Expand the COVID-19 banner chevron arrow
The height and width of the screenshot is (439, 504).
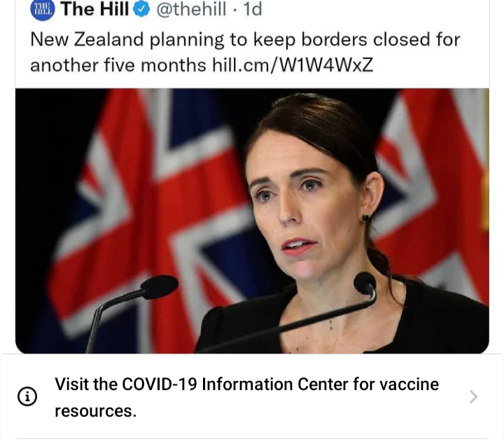(x=473, y=396)
